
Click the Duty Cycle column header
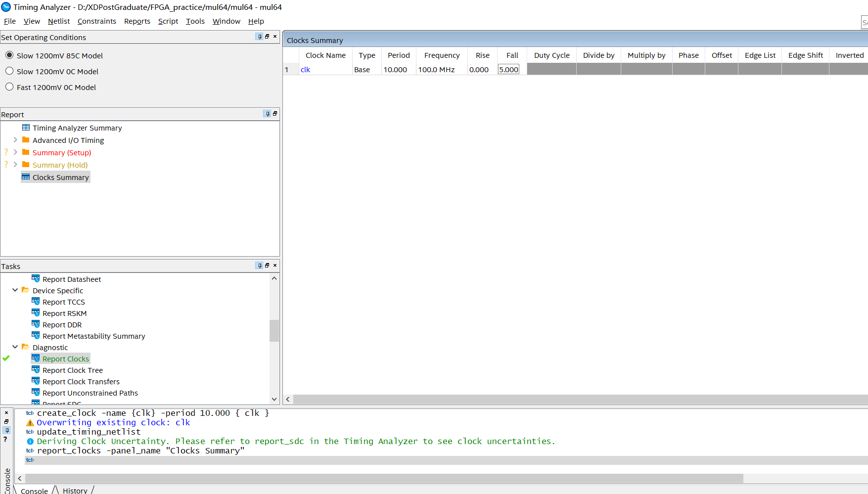coord(551,55)
